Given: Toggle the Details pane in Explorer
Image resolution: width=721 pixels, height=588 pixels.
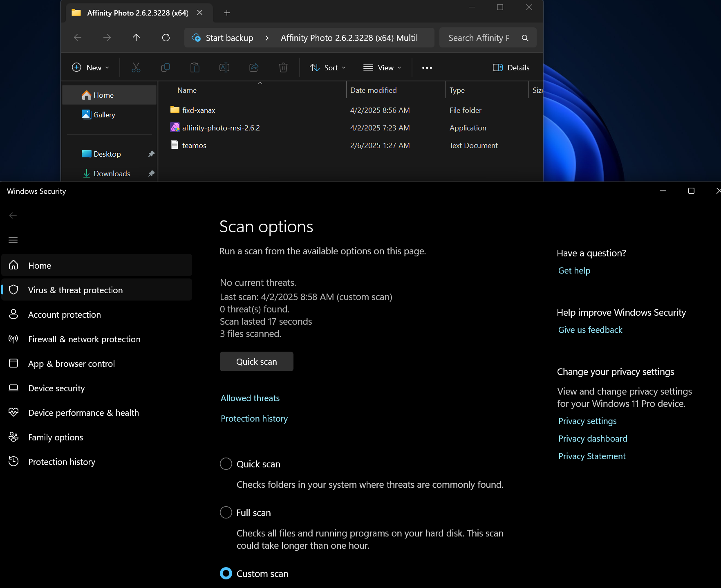Looking at the screenshot, I should (x=511, y=68).
